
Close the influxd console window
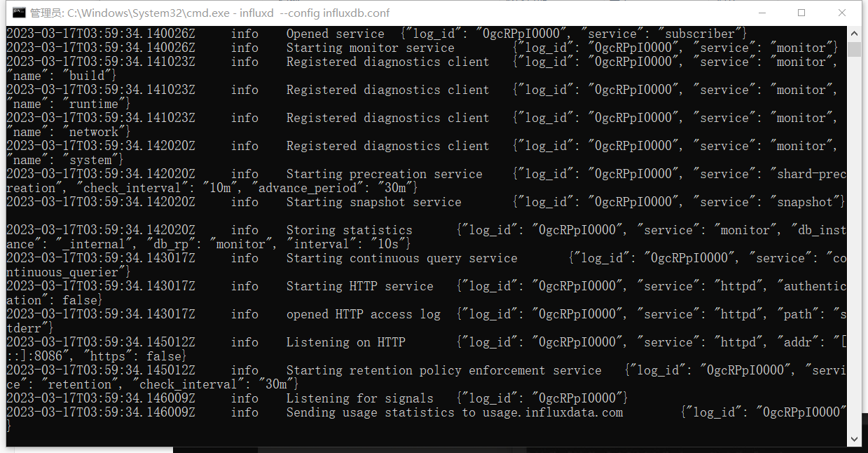point(843,13)
